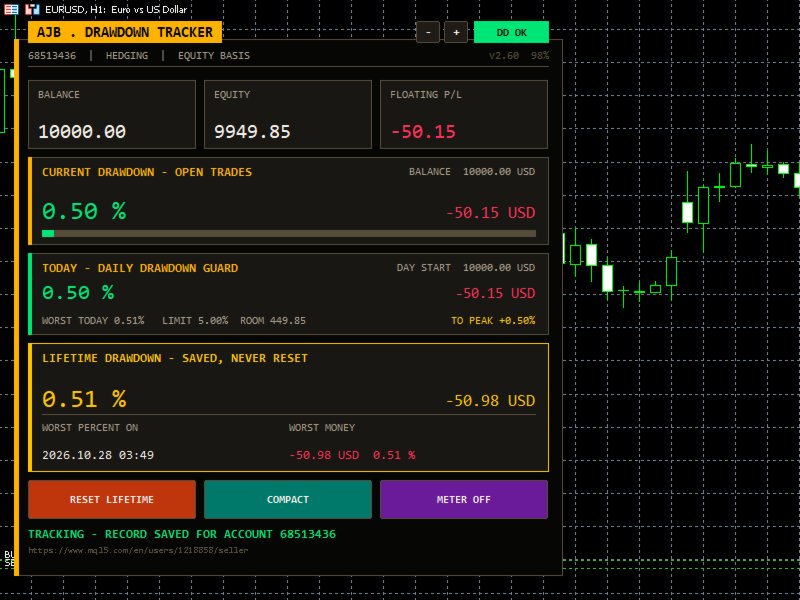Screen dimensions: 800x600
Task: Click the 0.50 % value under Daily Drawdown Guard
Action: coord(78,292)
